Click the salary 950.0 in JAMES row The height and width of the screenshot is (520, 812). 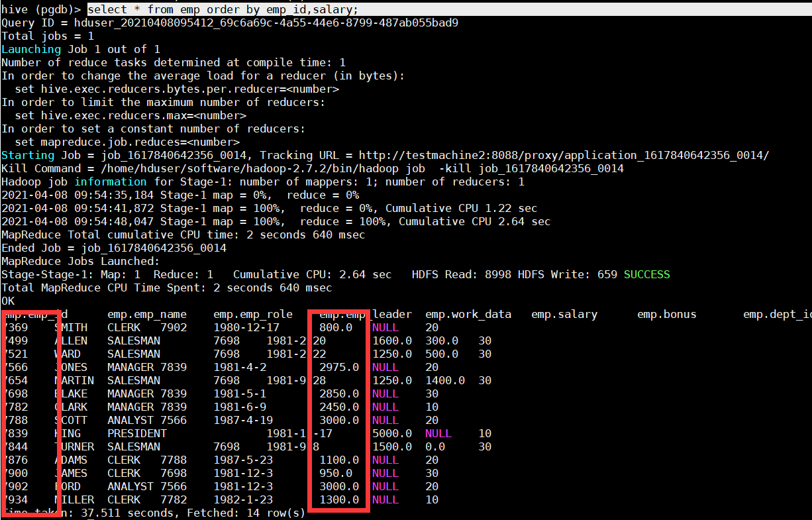(x=336, y=473)
